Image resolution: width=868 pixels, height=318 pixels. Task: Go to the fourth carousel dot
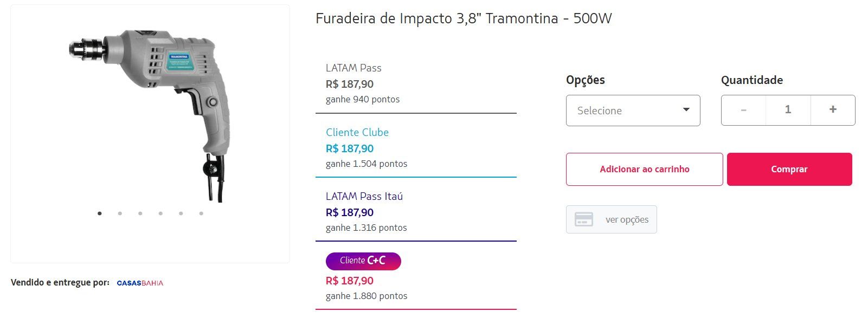[160, 213]
